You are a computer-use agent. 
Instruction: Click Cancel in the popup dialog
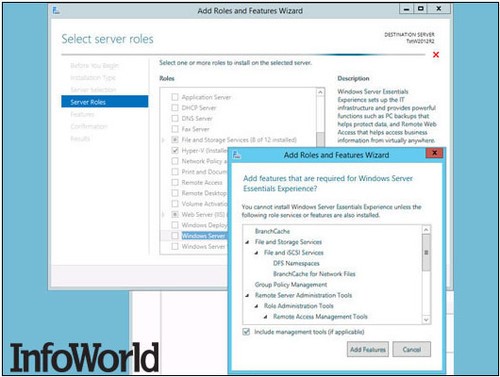[x=412, y=349]
